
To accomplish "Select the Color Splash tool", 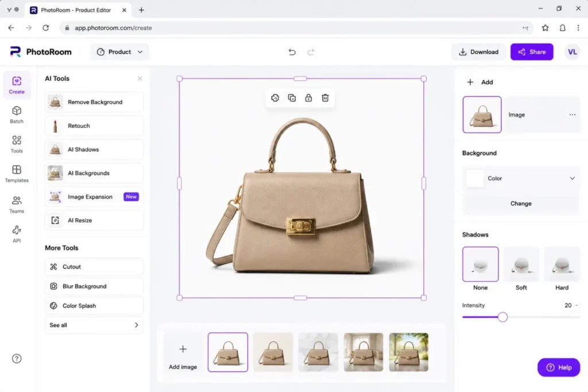I will tap(94, 305).
